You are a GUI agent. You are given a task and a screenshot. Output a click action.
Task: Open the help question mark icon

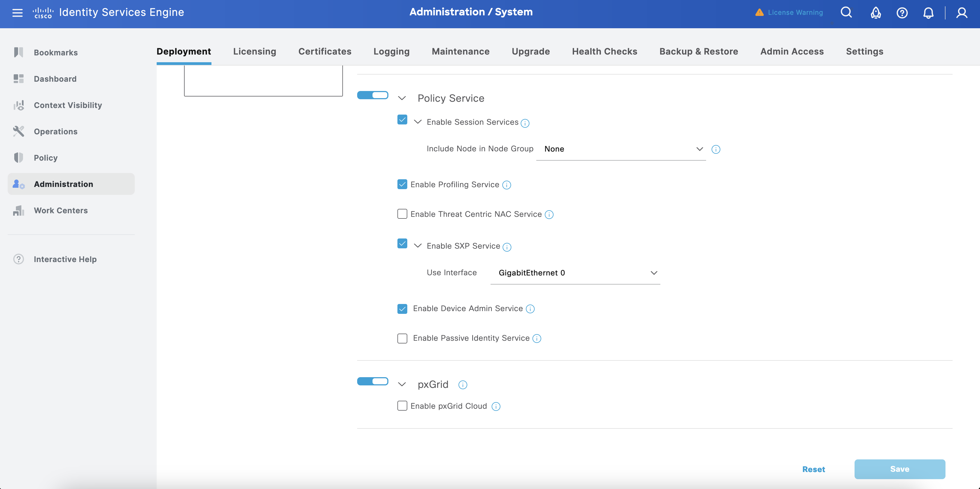(902, 13)
